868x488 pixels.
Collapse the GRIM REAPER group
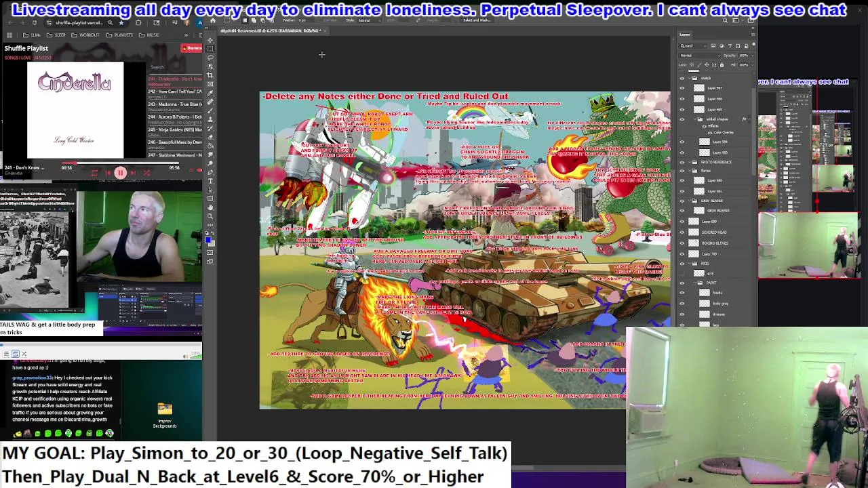click(690, 201)
